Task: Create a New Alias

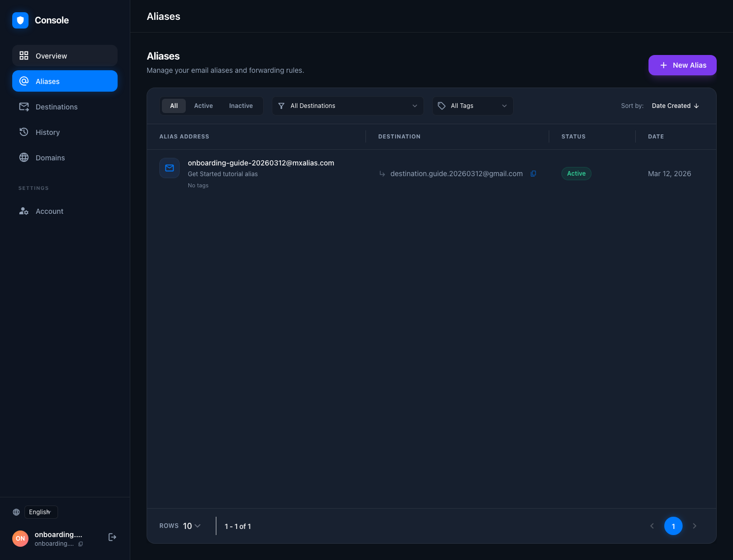Action: (x=682, y=65)
